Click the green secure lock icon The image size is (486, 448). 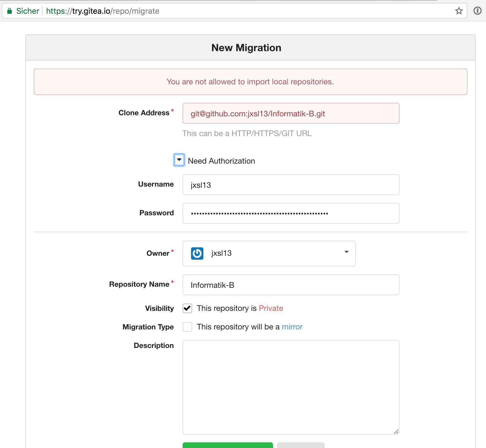10,11
